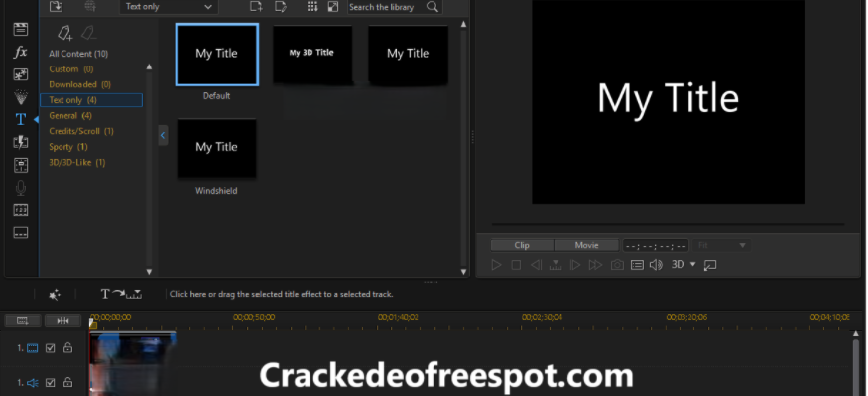Click the timeline ruler fit button
This screenshot has height=396, width=868.
coord(63,321)
